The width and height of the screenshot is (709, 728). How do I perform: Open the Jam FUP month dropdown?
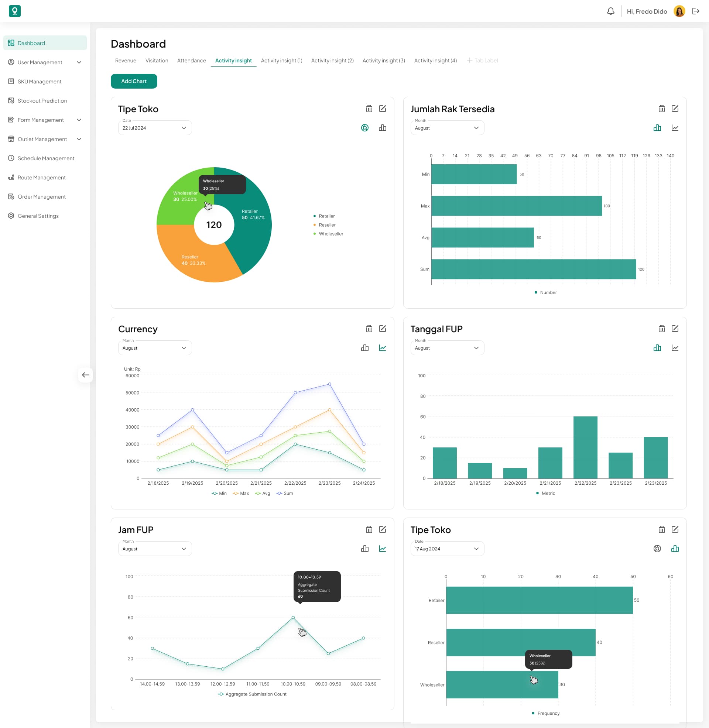[x=155, y=549]
